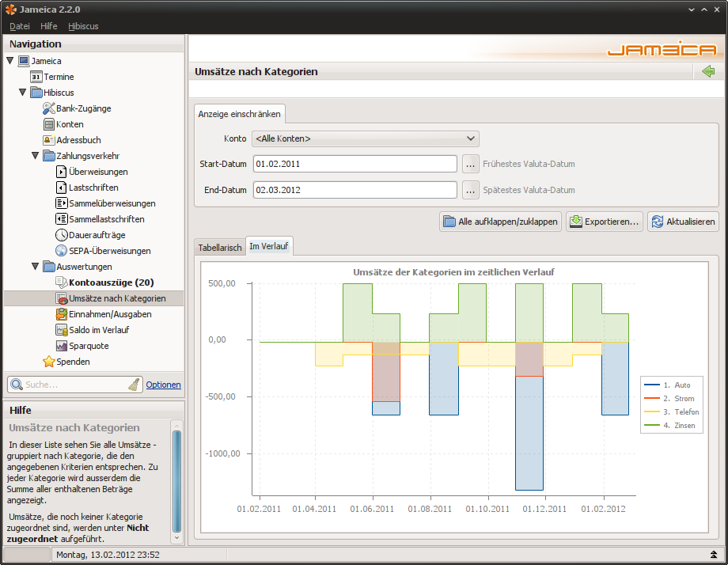
Task: Collapse the Zahlungsverkehr folder
Action: tap(35, 156)
